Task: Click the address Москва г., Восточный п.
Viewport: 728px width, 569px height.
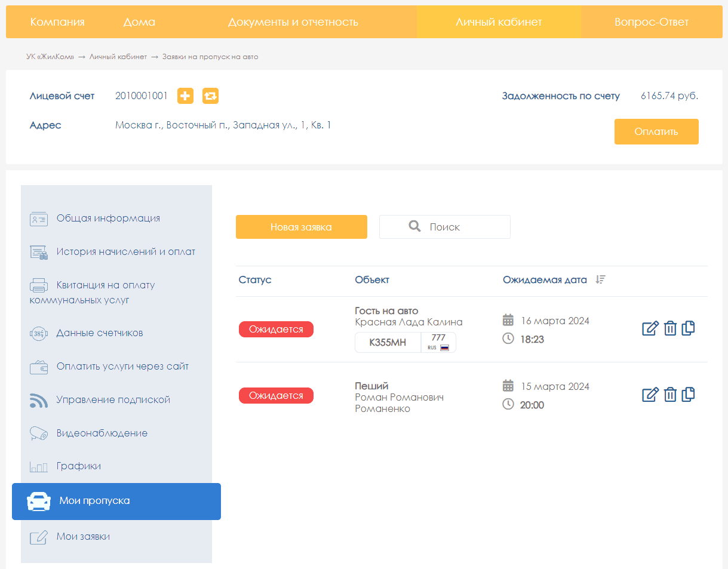Action: (223, 125)
